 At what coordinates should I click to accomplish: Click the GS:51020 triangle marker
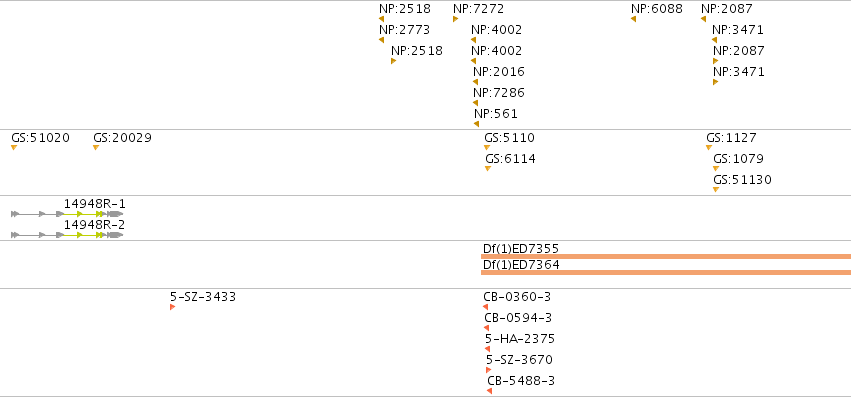click(14, 148)
